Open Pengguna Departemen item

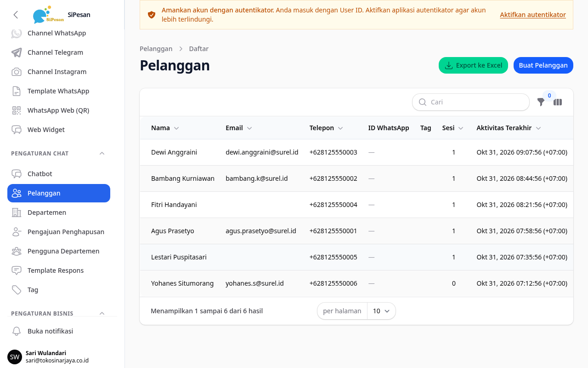coord(59,251)
